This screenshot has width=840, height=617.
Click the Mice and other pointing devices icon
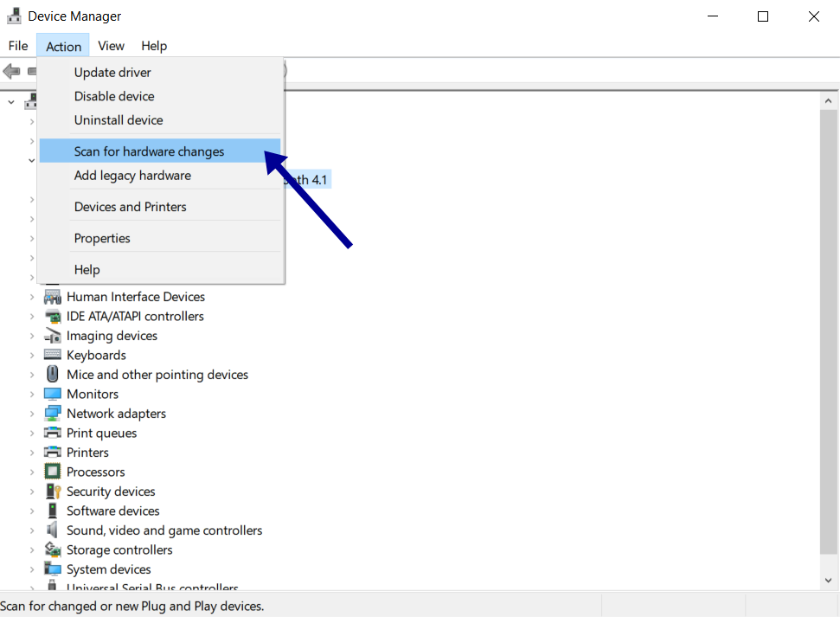53,374
